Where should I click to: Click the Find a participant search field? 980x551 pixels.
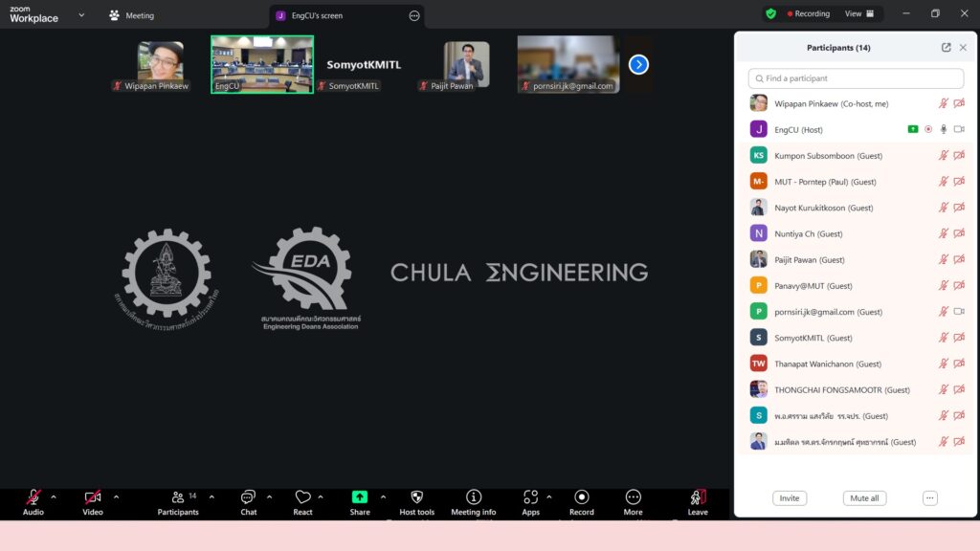click(856, 78)
